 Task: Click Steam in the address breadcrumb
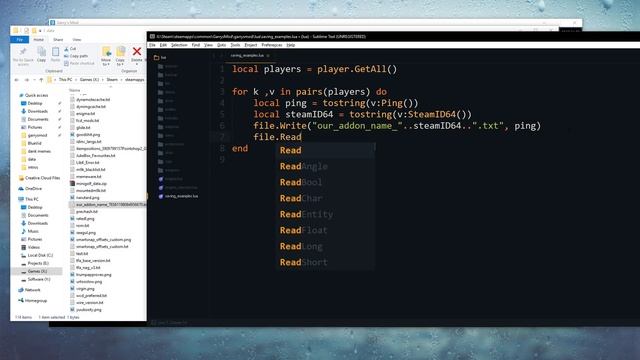pos(112,80)
